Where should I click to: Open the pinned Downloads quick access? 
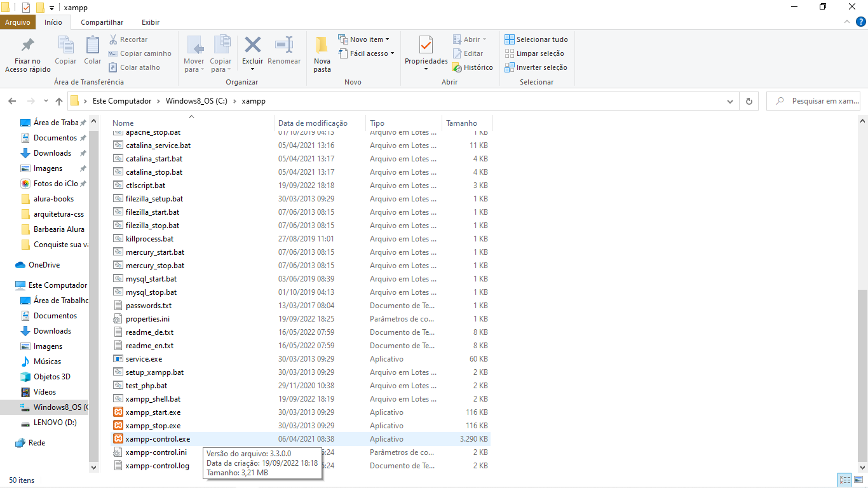[x=53, y=153]
